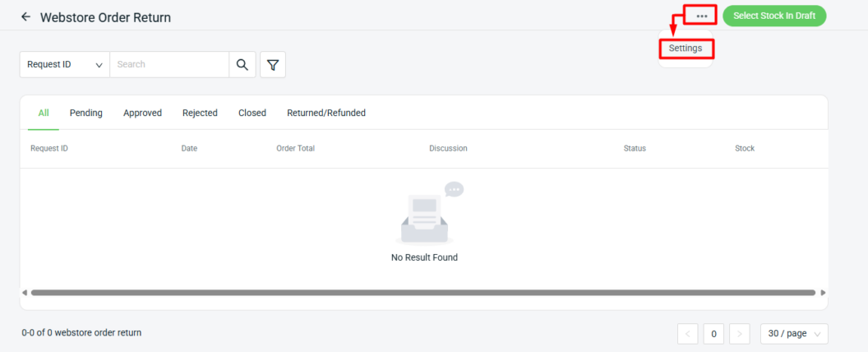Switch to the Approved tab
The height and width of the screenshot is (352, 868).
pos(142,113)
